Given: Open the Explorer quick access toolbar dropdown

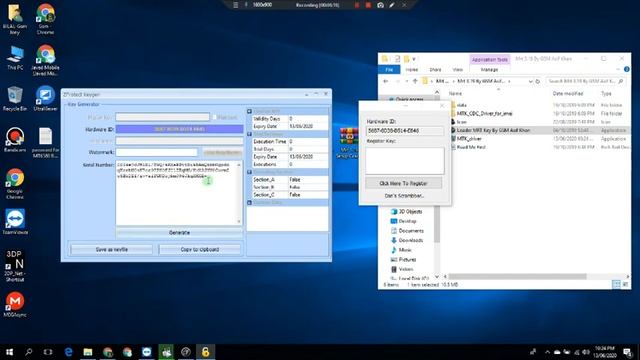Looking at the screenshot, I should (x=414, y=59).
